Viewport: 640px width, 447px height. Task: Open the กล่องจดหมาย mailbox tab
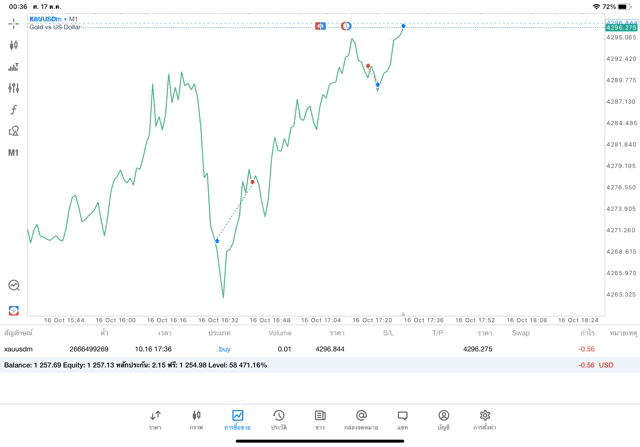point(361,418)
